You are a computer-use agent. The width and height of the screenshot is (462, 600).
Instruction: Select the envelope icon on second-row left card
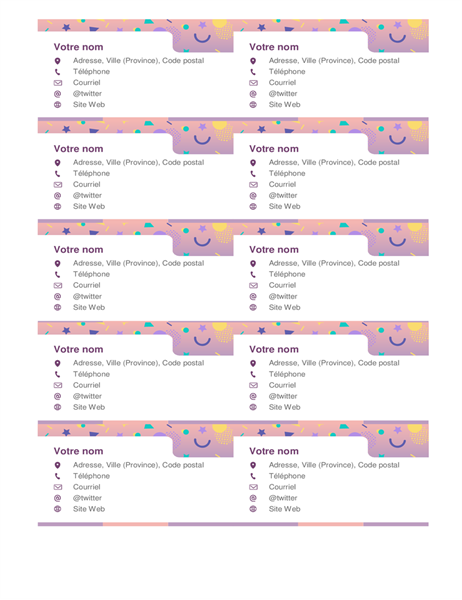(x=58, y=184)
